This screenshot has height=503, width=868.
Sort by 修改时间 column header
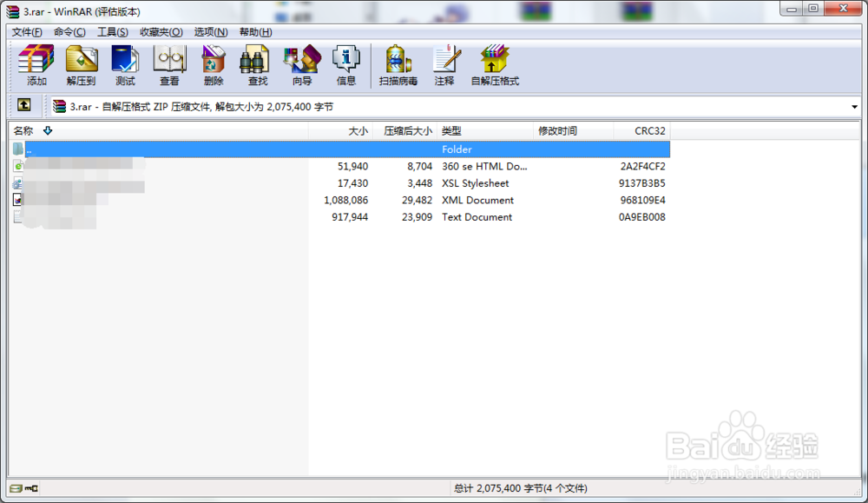click(x=574, y=130)
